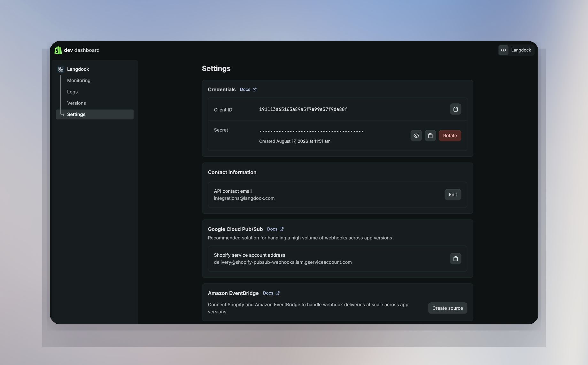Go to Logs in the sidebar

pos(72,92)
